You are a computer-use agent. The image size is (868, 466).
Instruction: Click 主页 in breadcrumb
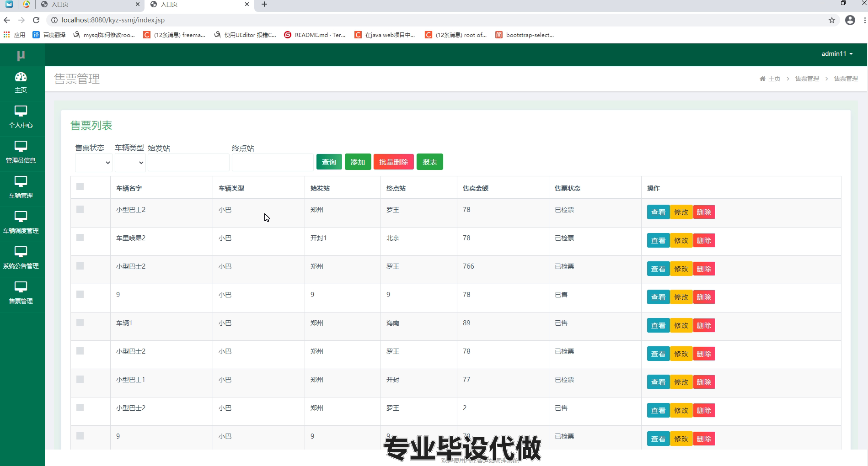tap(774, 79)
